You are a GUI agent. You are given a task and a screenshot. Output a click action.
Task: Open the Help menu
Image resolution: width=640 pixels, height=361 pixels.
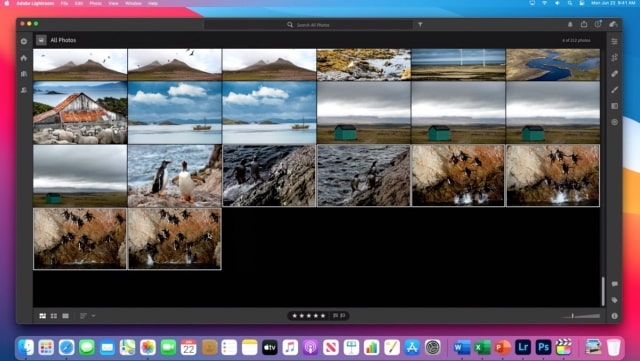pyautogui.click(x=153, y=3)
